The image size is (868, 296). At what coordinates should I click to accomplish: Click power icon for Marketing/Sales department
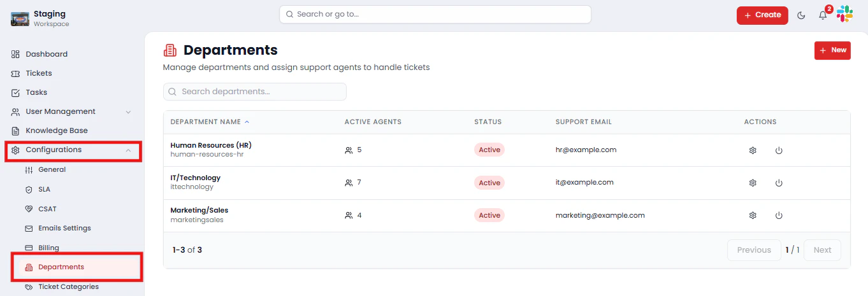(x=779, y=215)
